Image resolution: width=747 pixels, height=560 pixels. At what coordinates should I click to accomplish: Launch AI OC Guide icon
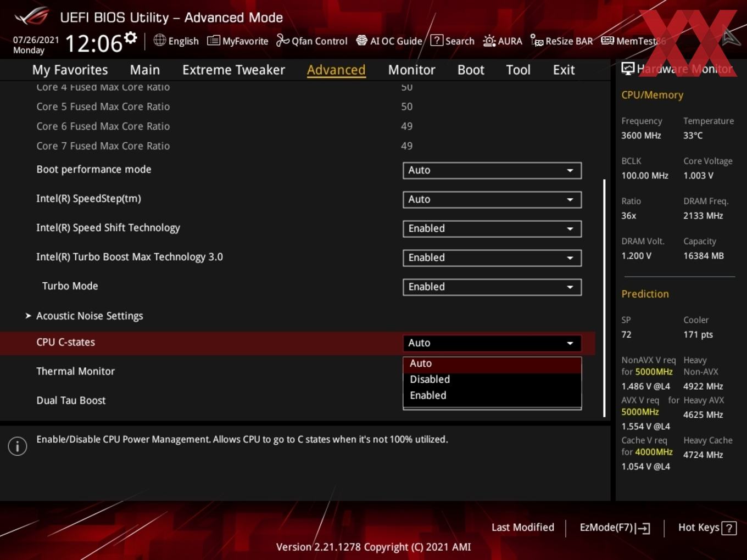click(361, 41)
